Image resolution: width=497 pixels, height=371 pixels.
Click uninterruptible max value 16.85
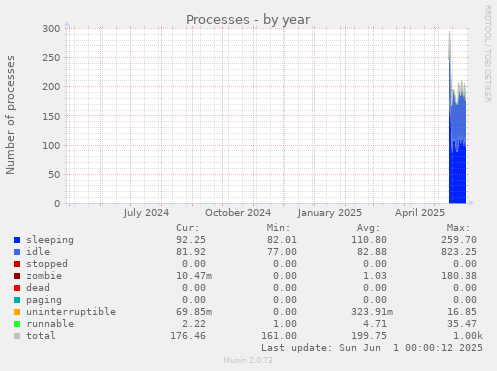pyautogui.click(x=462, y=312)
